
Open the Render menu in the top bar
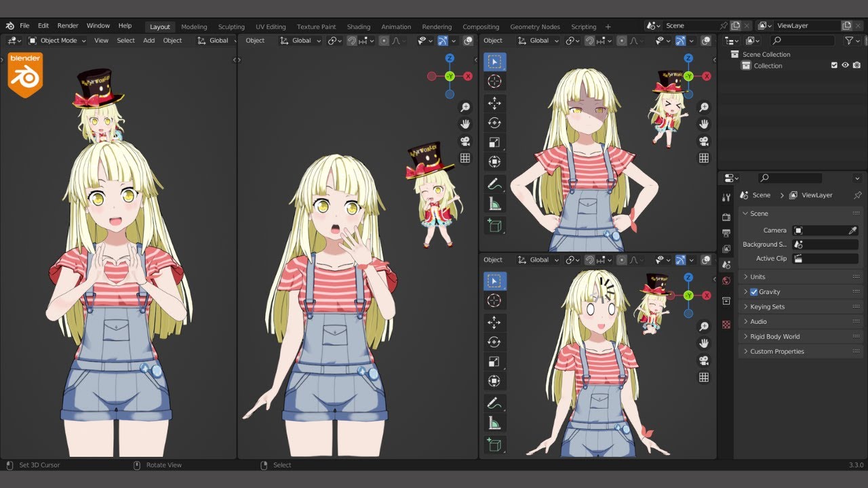coord(67,25)
